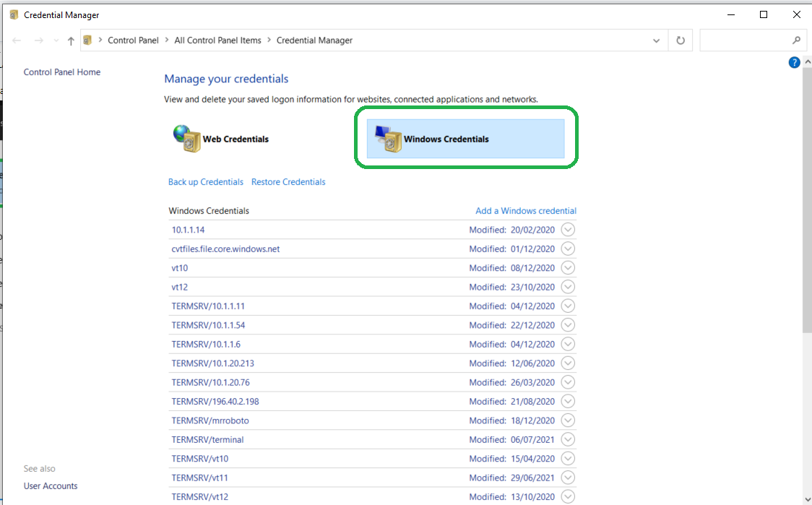Click All Control Panel Items breadcrumb
812x505 pixels.
coord(217,40)
